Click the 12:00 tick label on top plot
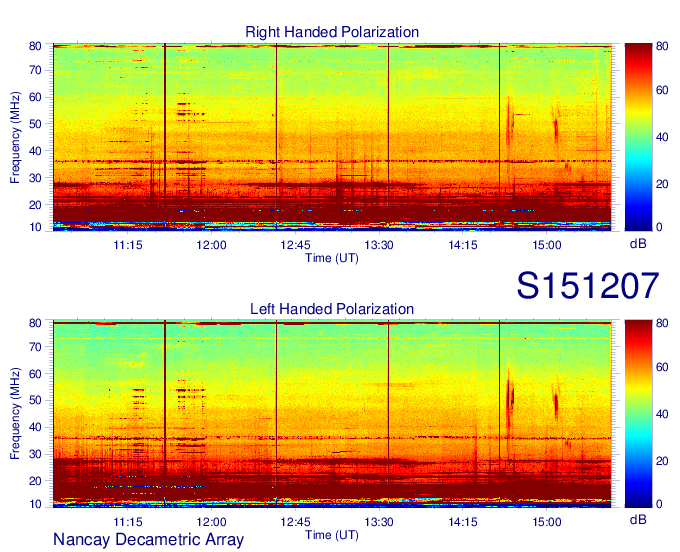This screenshot has width=680, height=552. click(212, 245)
